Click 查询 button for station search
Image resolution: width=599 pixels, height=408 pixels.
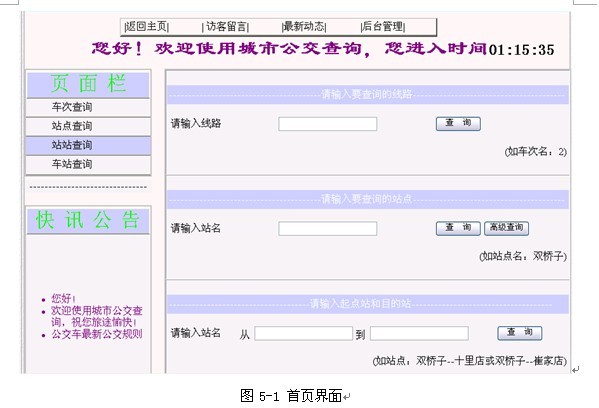[x=458, y=228]
